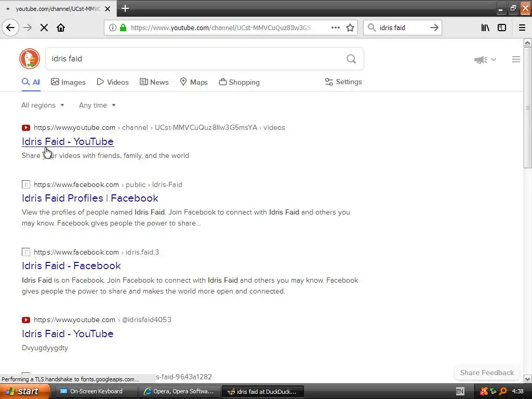This screenshot has width=532, height=399.
Task: Click the page scroll-down arrow
Action: pyautogui.click(x=528, y=379)
